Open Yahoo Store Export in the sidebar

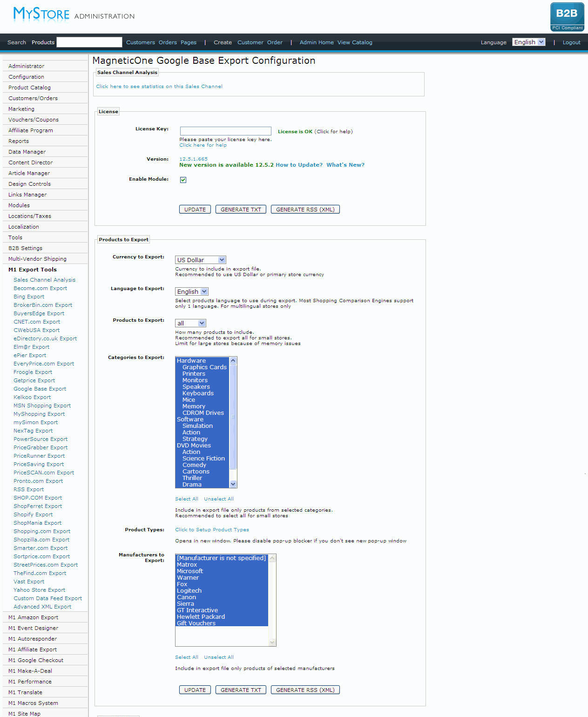tap(39, 590)
